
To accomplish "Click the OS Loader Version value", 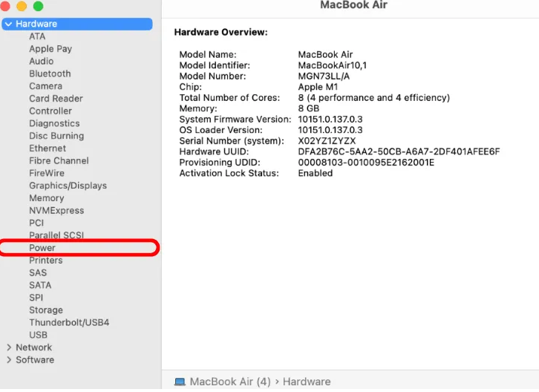I will tap(330, 131).
